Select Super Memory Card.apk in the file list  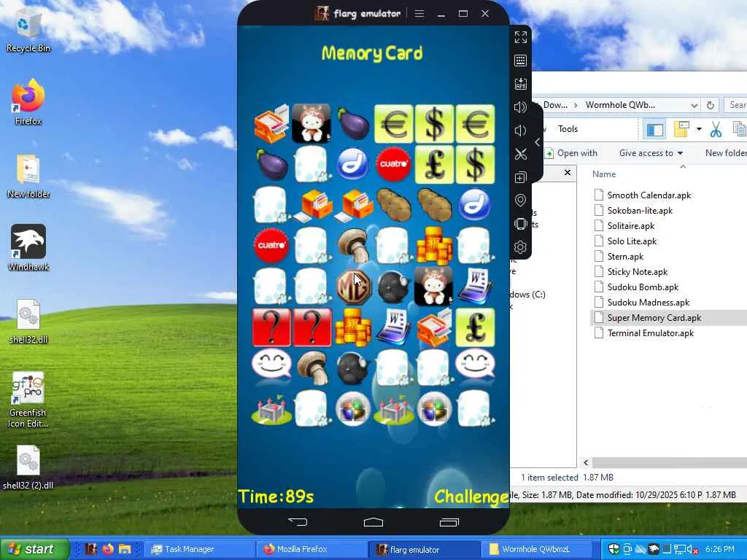[x=654, y=318]
